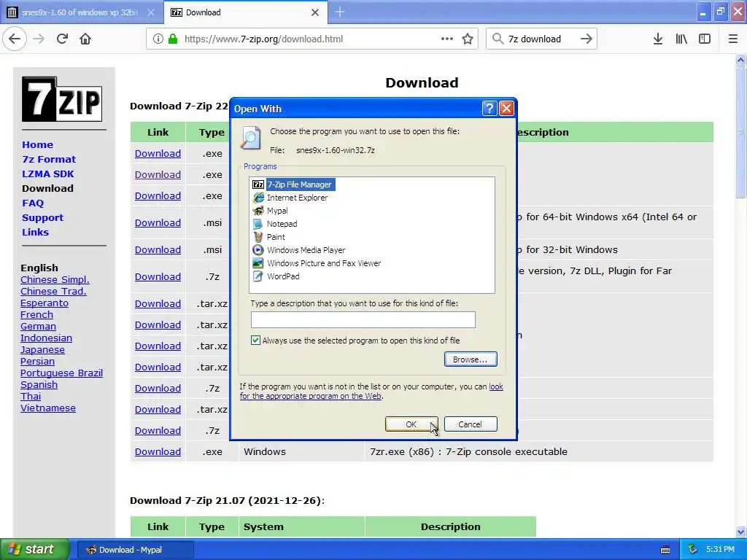Image resolution: width=747 pixels, height=560 pixels.
Task: Click the Open With help question-mark button
Action: [489, 109]
